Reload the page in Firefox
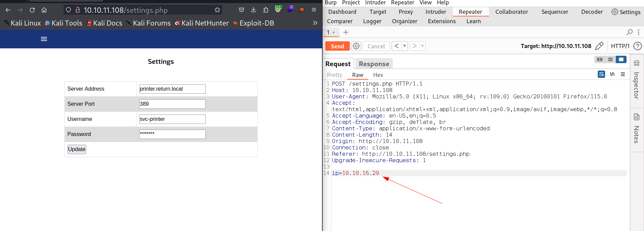644x231 pixels. (32, 10)
